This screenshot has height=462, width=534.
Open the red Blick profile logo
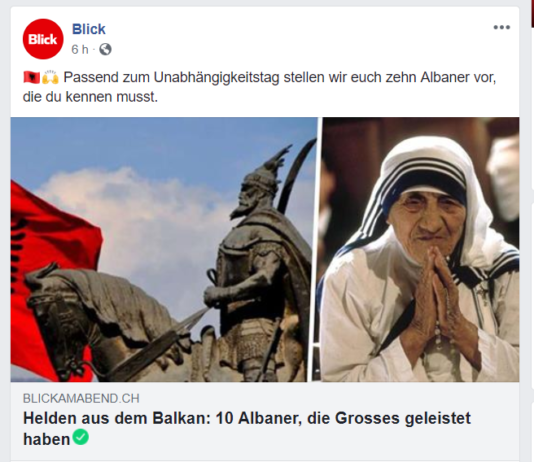(x=43, y=39)
